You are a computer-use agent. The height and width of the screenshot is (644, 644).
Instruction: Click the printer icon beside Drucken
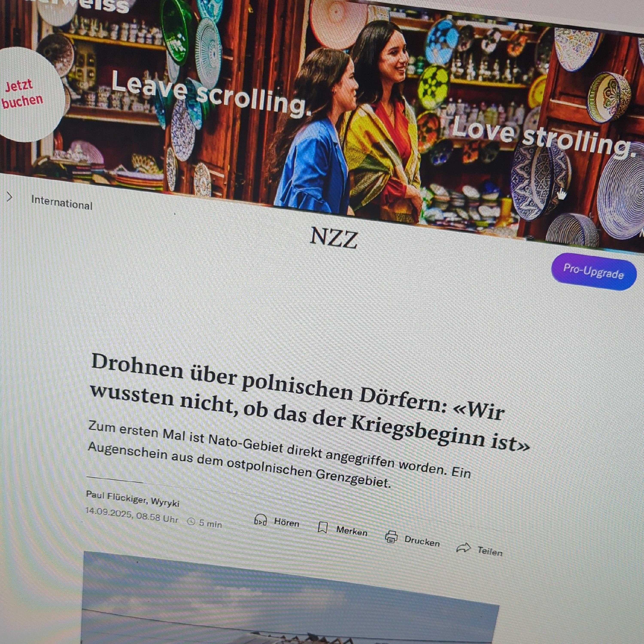pos(391,537)
